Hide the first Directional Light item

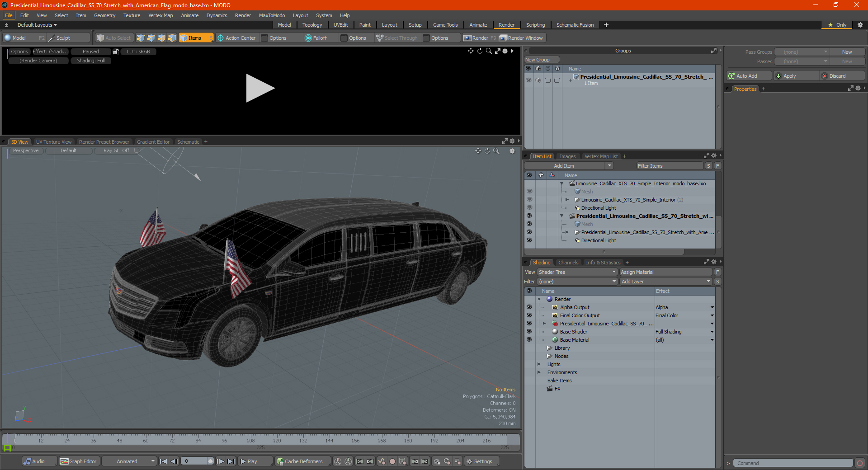[529, 208]
